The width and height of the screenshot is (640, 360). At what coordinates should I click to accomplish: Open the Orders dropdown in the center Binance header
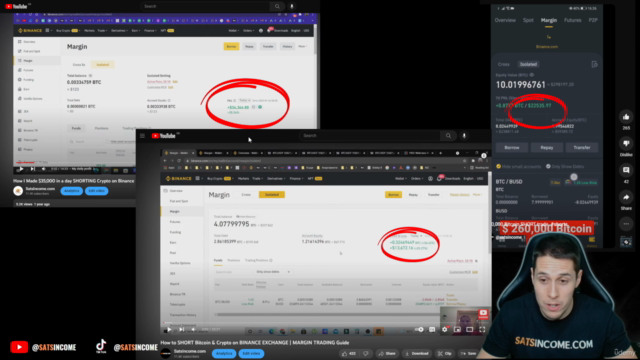pyautogui.click(x=417, y=178)
